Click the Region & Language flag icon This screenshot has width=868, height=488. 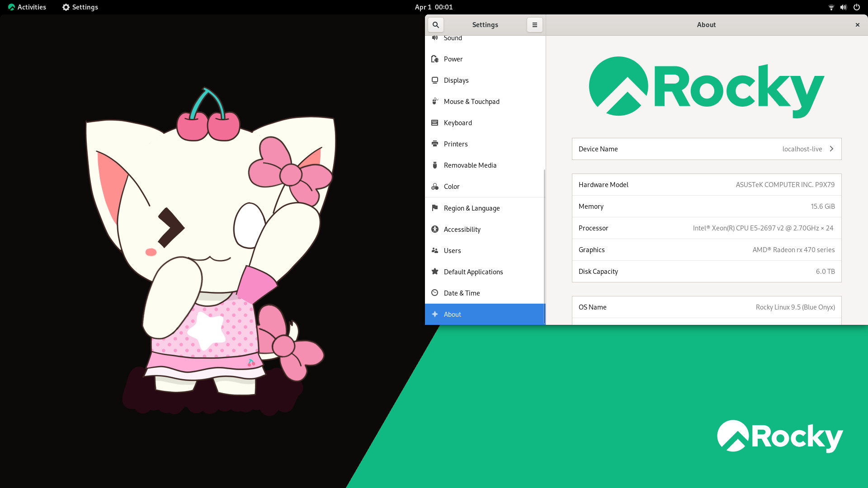pos(435,208)
